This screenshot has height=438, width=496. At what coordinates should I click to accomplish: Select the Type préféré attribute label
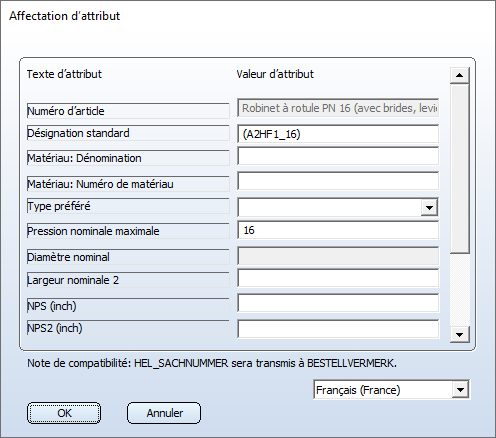pos(128,206)
